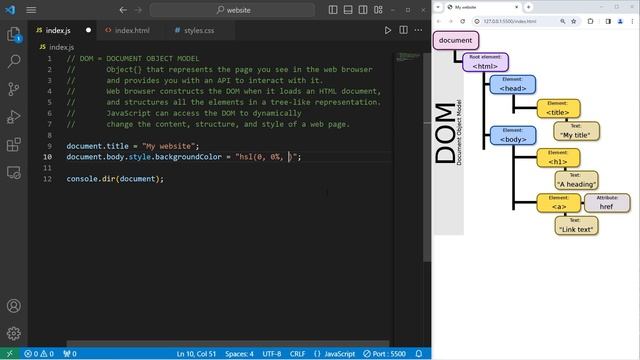The width and height of the screenshot is (640, 360).
Task: Toggle secondary side bar layout icon
Action: [x=363, y=10]
